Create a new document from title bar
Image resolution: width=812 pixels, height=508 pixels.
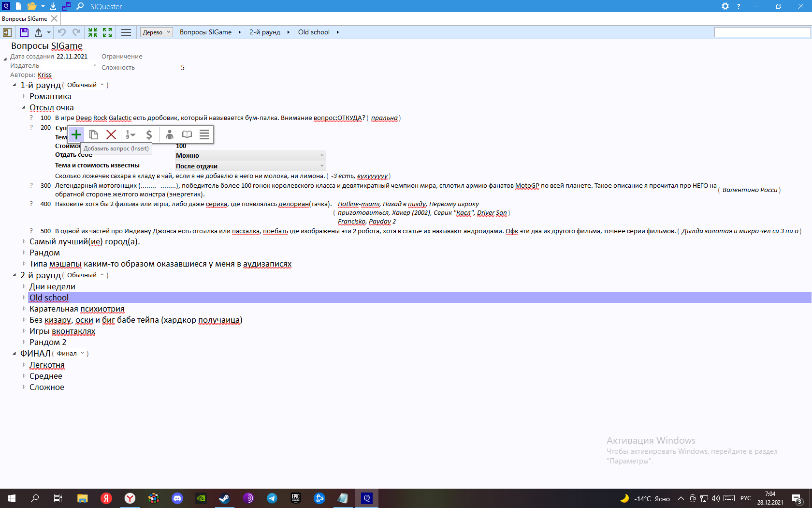click(18, 6)
